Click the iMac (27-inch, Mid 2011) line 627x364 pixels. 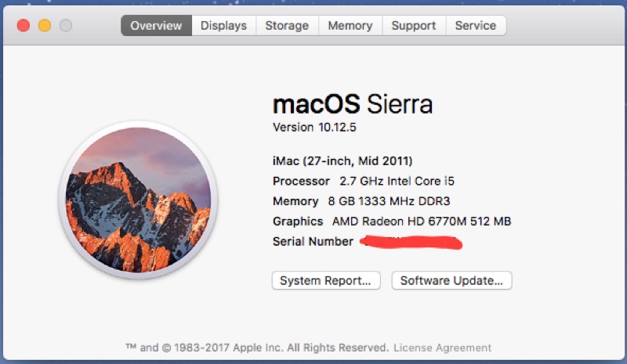pyautogui.click(x=342, y=160)
